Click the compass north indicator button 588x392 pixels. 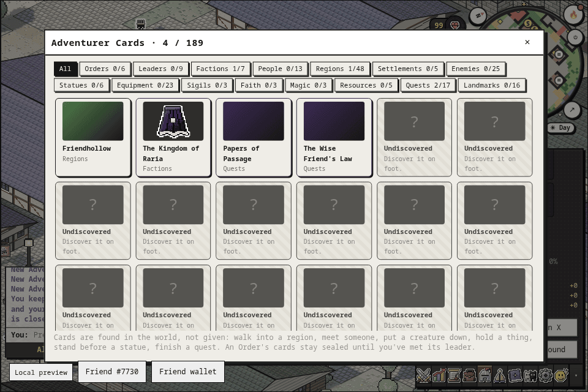coord(478,16)
